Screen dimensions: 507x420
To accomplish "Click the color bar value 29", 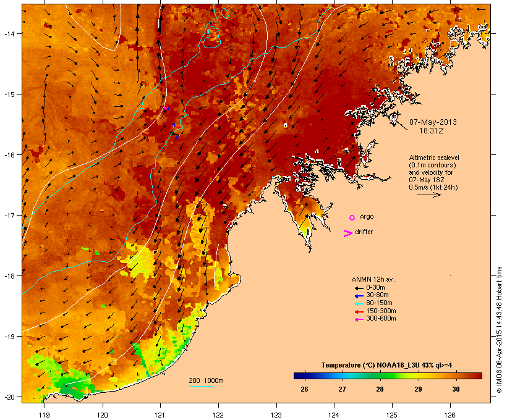I will [x=418, y=389].
